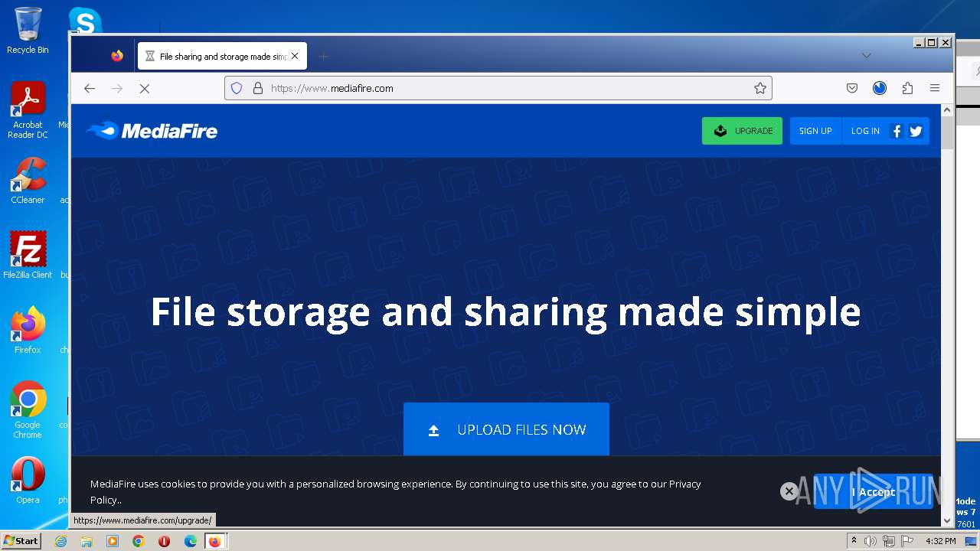Dismiss the cookie notice with X icon
Image resolution: width=980 pixels, height=551 pixels.
pos(789,491)
